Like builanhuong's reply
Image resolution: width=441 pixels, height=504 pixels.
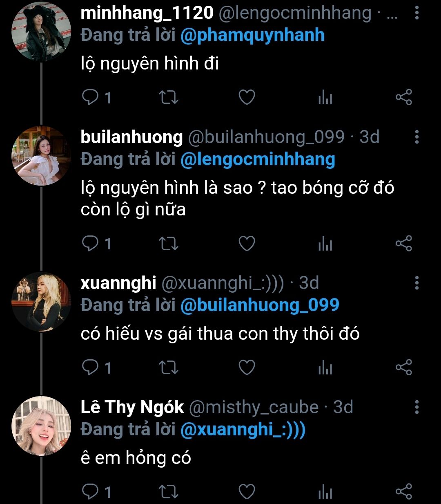pyautogui.click(x=247, y=244)
